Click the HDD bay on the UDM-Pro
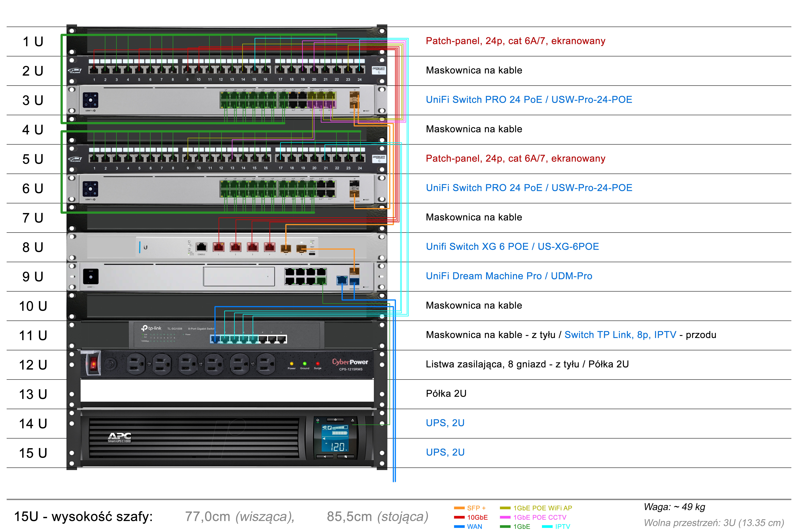798x532 pixels. click(239, 277)
